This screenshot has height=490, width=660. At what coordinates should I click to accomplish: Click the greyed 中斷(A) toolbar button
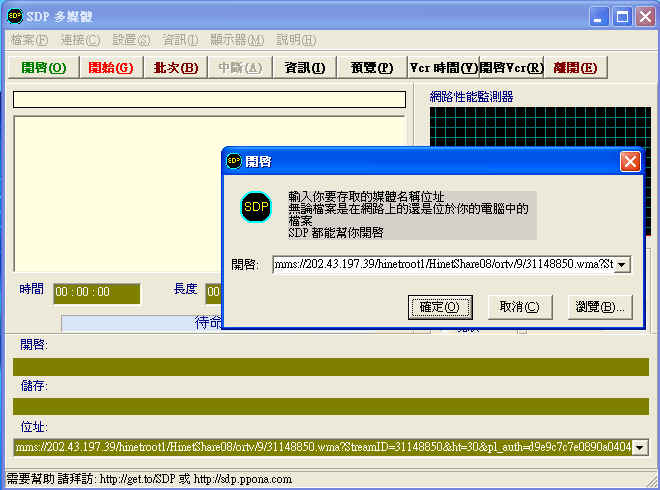[x=240, y=67]
